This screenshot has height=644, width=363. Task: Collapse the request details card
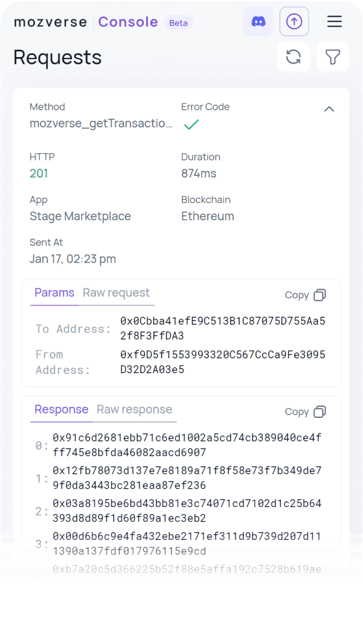(x=329, y=109)
